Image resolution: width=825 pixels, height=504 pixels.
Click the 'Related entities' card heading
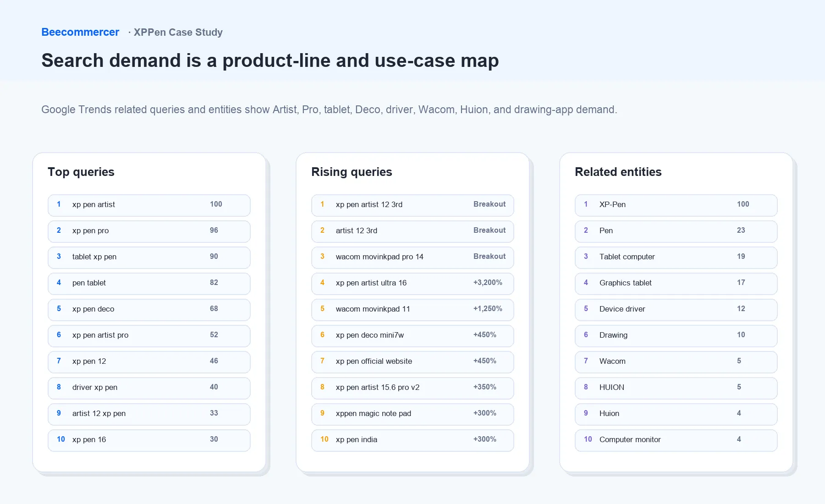(618, 172)
